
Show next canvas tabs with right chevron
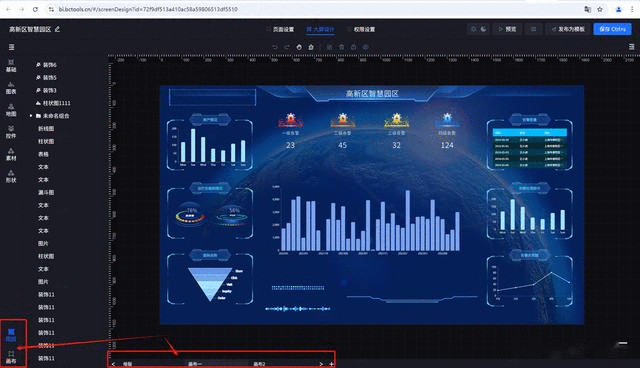pos(321,364)
